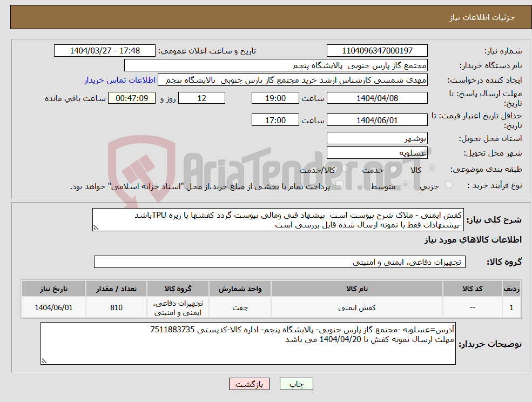Click the تاریخ نیاز column header
Viewport: 532px width, 402px height.
coord(53,288)
